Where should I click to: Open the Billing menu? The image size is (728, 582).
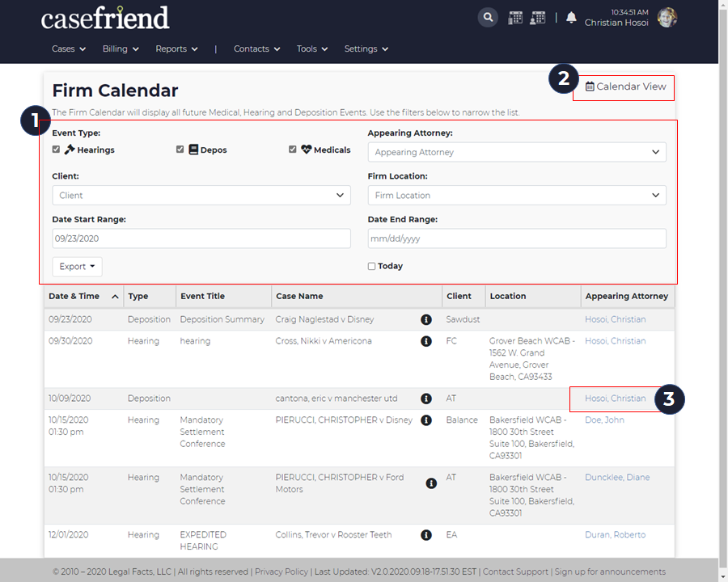pyautogui.click(x=121, y=48)
